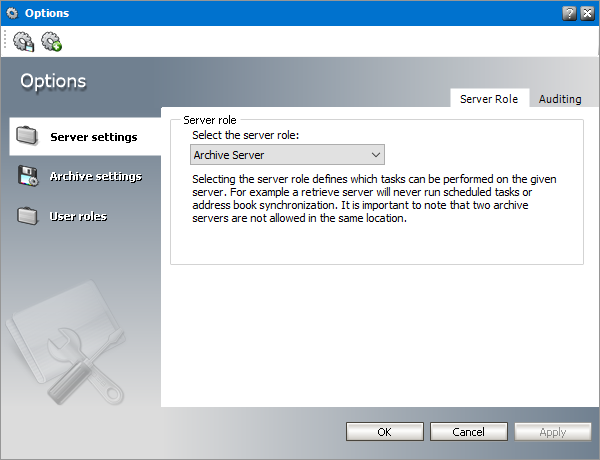Switch to the Server Role tab
Screen dimensions: 600x460
pos(489,99)
